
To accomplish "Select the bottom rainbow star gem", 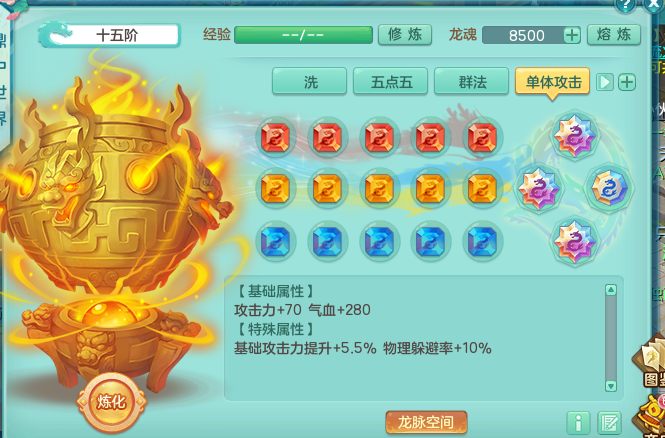I will [575, 242].
